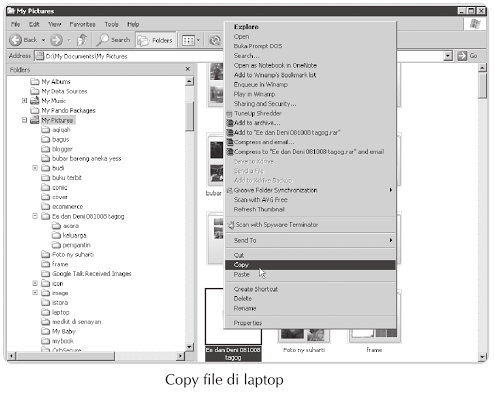
Task: Choose Enqueue in Winamp
Action: pyautogui.click(x=310, y=85)
